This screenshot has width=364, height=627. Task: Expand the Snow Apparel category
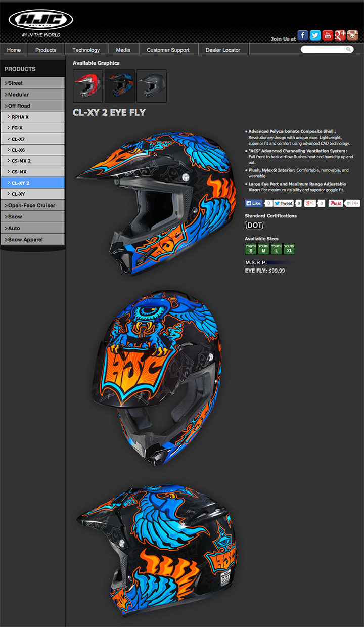(32, 240)
